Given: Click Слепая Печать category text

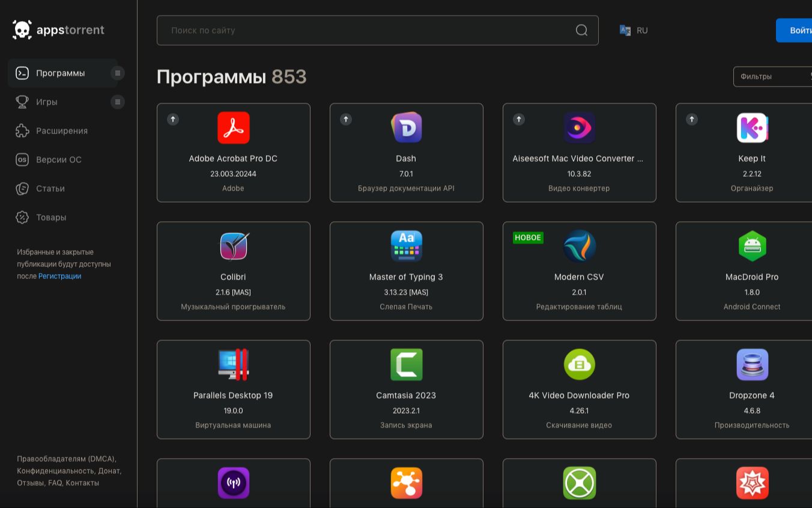Looking at the screenshot, I should (406, 307).
